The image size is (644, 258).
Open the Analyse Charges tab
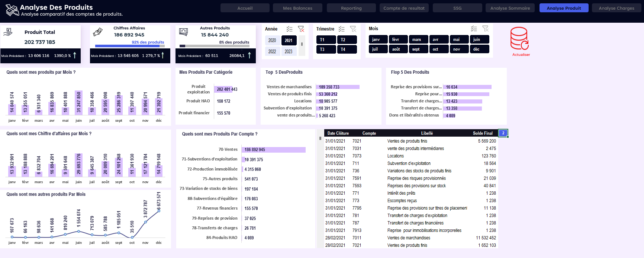pos(616,8)
